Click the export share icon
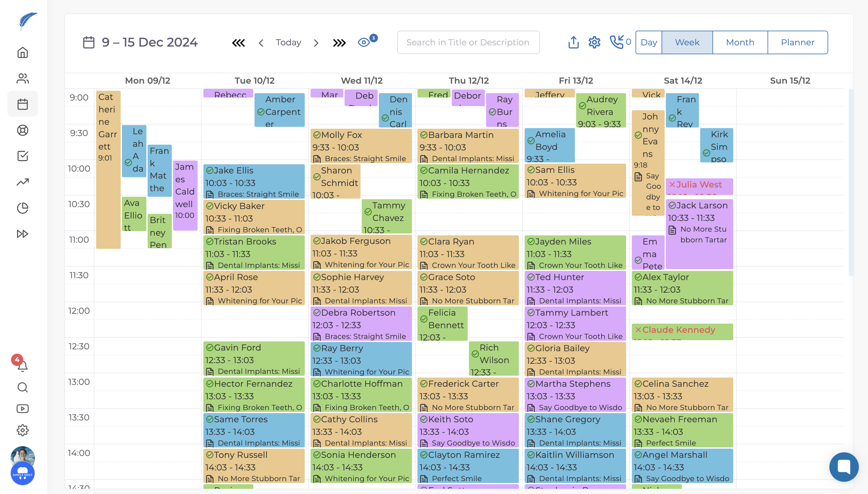Screen dimensions: 868x494 click(573, 42)
